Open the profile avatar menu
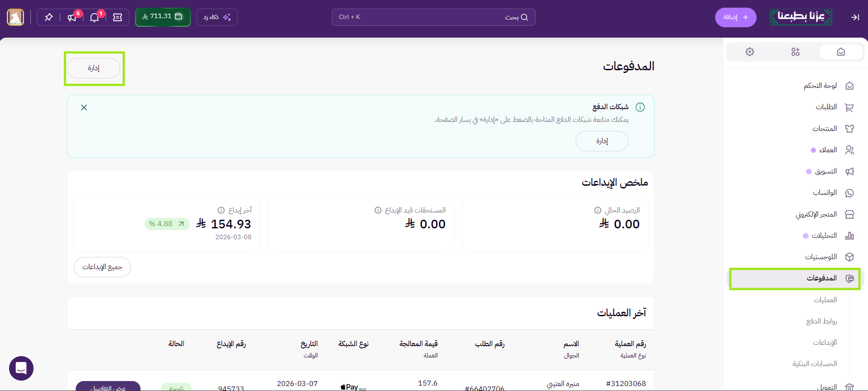Viewport: 868px width, 391px height. tap(15, 17)
